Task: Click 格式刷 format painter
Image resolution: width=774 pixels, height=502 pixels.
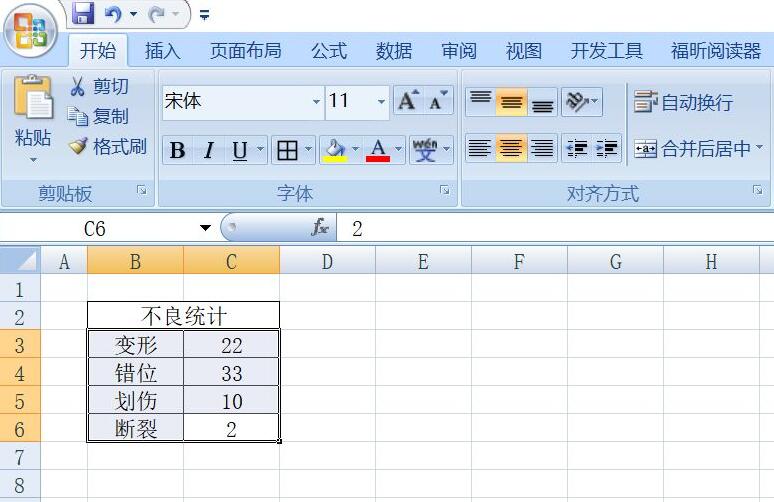Action: (108, 147)
